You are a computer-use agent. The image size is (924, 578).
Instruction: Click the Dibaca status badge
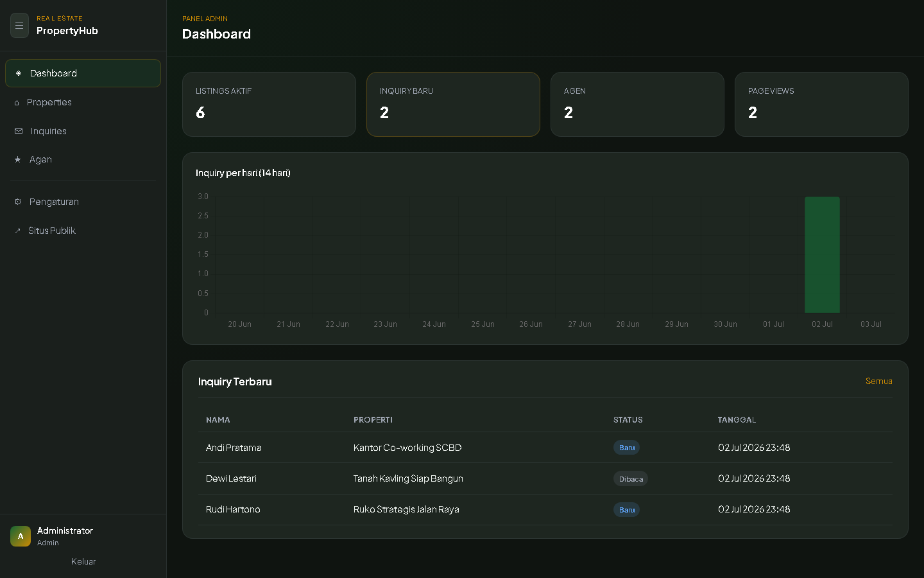[631, 479]
